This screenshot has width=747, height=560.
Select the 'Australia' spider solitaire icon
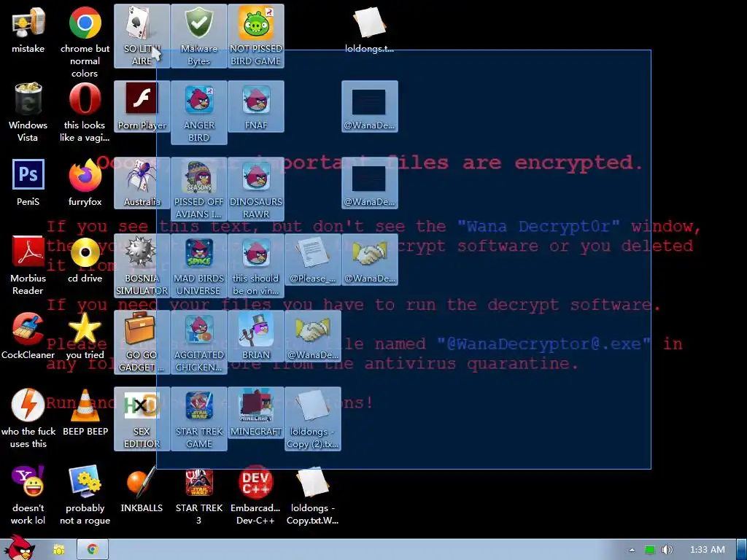142,183
